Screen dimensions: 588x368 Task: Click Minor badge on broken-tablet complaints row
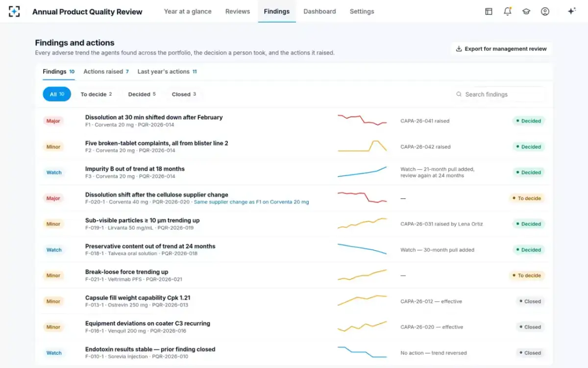pyautogui.click(x=53, y=147)
